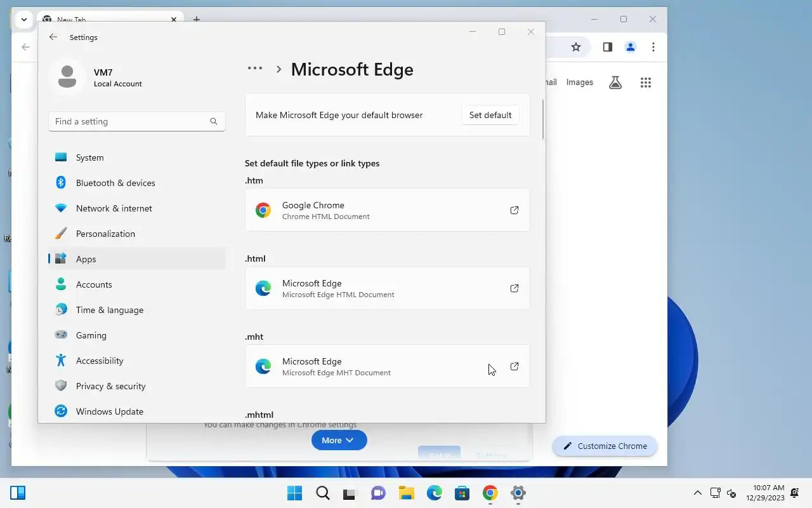Click the Microsoft Edge icon under .html
The image size is (812, 508).
[x=263, y=288]
